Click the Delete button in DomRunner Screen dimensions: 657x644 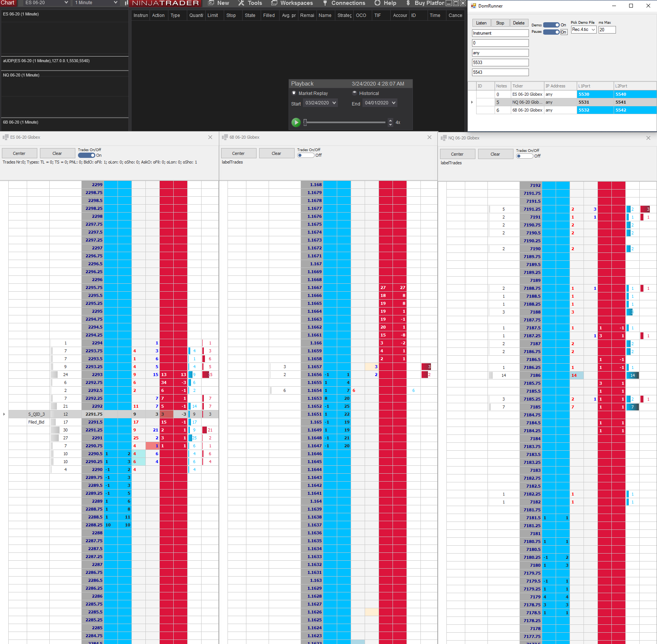tap(519, 23)
